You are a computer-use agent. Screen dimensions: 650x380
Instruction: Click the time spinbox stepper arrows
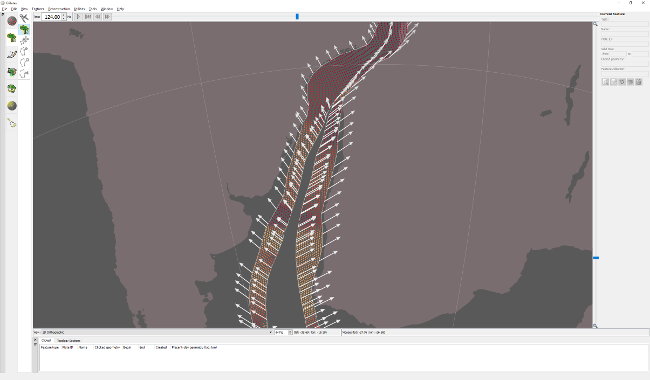point(63,17)
